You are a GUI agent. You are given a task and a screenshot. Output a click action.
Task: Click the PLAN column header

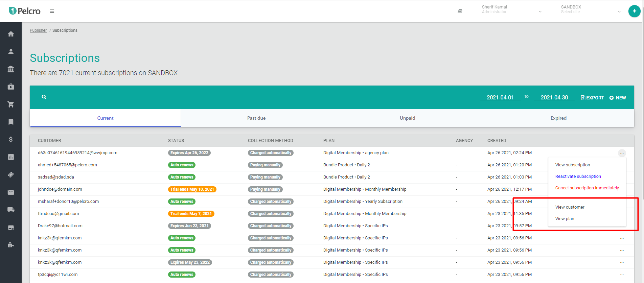[329, 141]
